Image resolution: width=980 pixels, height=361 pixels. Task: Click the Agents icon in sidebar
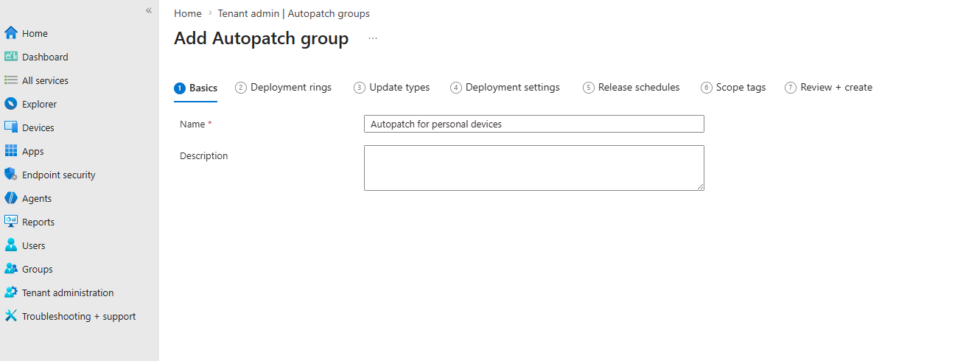pos(11,198)
